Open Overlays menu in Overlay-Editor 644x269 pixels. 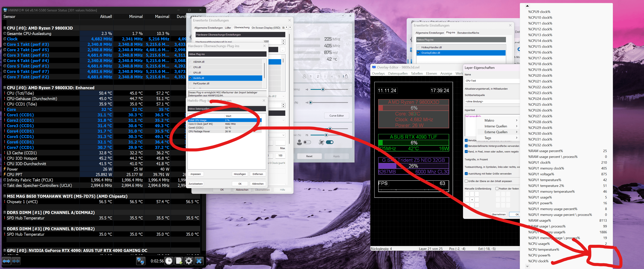click(x=378, y=74)
